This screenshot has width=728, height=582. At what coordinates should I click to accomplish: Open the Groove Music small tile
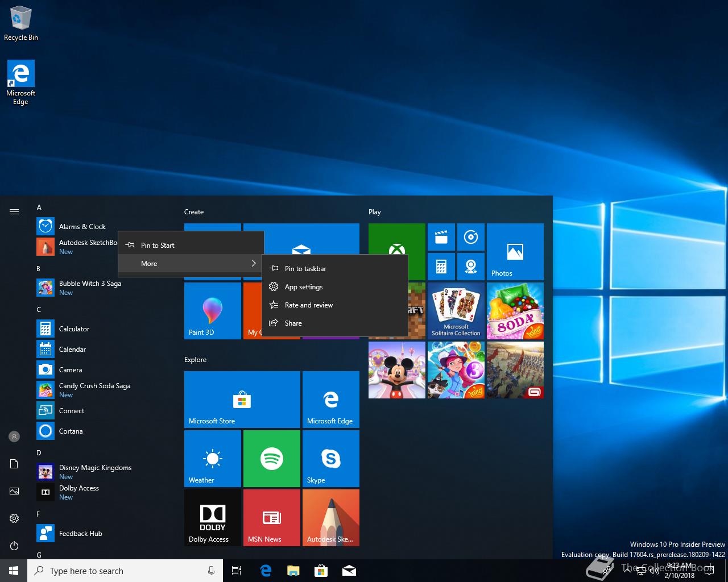(x=471, y=237)
